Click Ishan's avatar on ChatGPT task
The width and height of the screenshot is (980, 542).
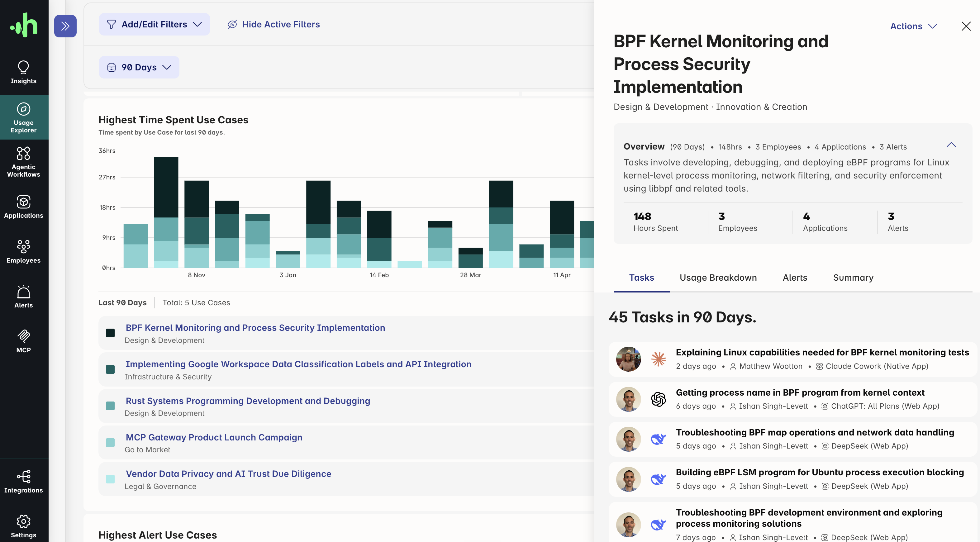pyautogui.click(x=628, y=399)
